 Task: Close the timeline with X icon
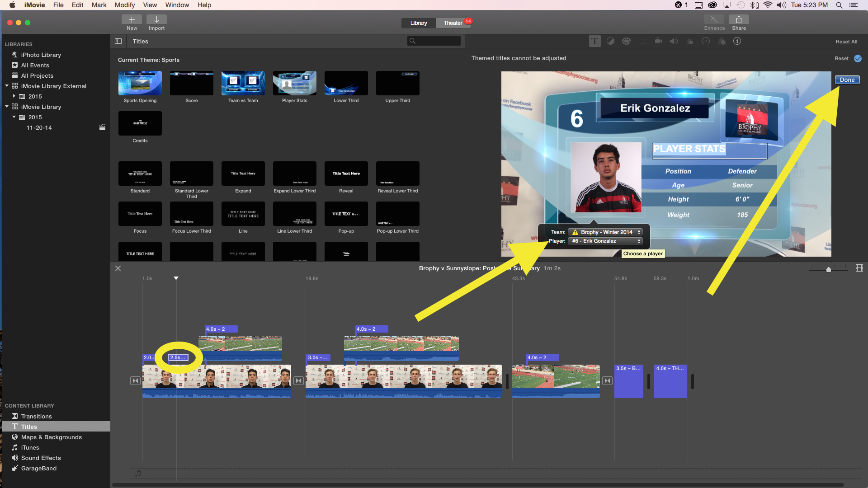coord(118,268)
